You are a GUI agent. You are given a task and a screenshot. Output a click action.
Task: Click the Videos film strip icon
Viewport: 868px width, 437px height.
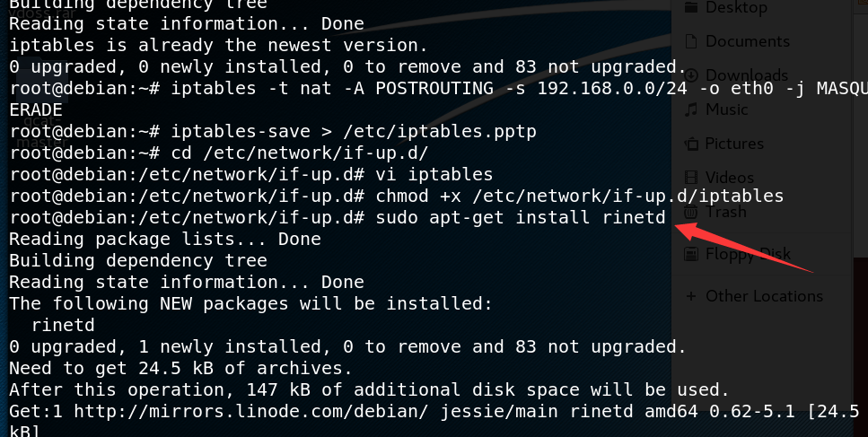[691, 178]
